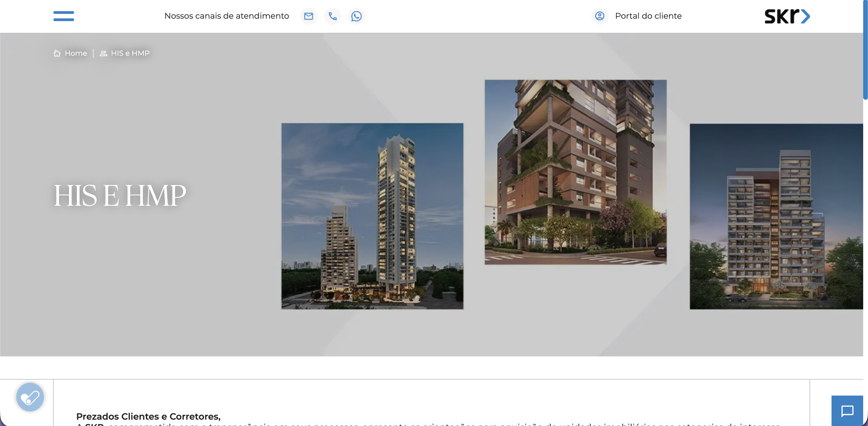
Task: Click the rightmost building image
Action: click(x=776, y=216)
